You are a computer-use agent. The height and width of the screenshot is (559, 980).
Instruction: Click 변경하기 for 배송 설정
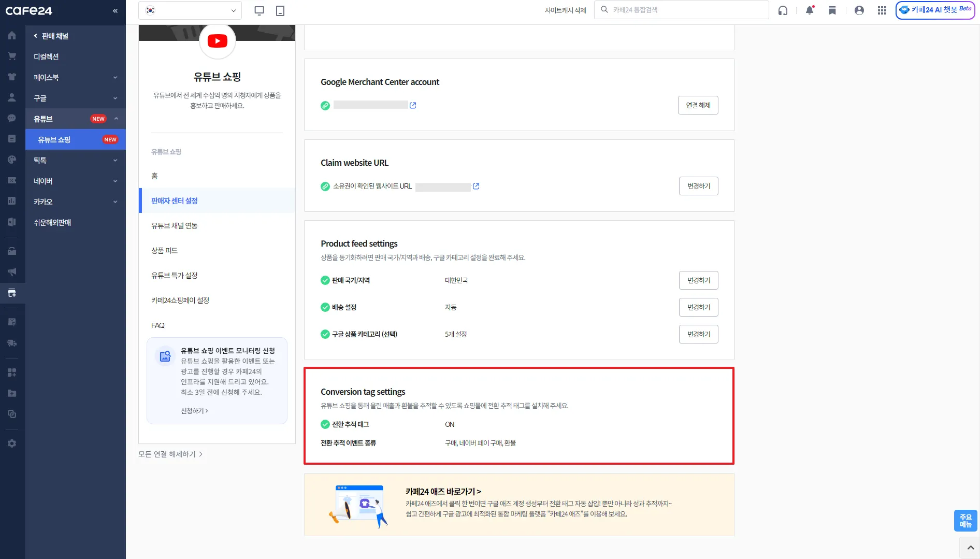[699, 307]
